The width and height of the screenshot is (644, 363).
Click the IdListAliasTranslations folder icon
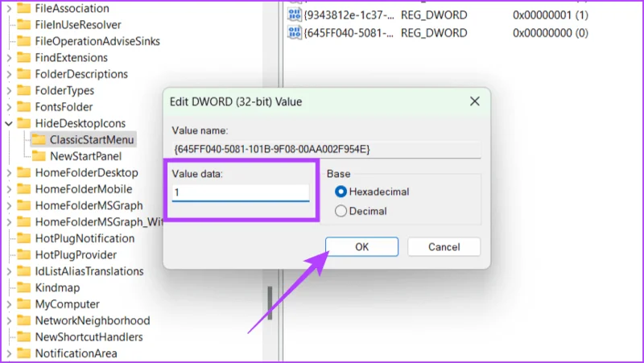[x=24, y=271]
